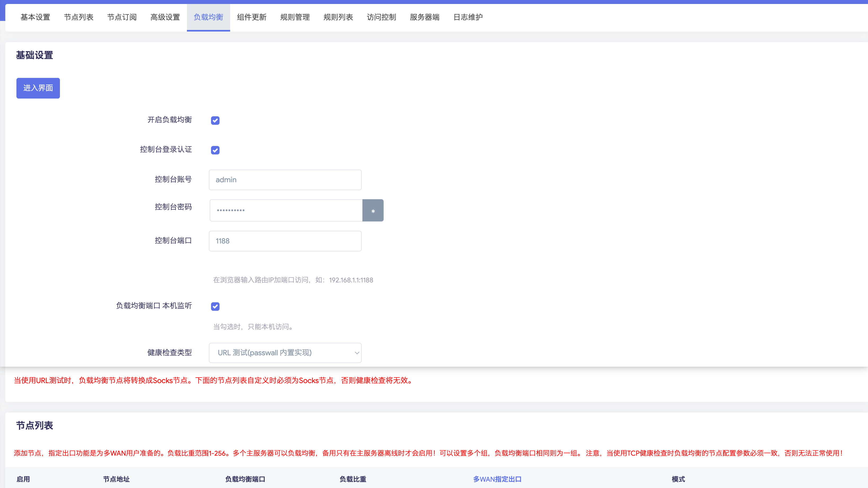The width and height of the screenshot is (868, 488).
Task: Toggle 控制台登录认证 checkbox
Action: point(215,150)
